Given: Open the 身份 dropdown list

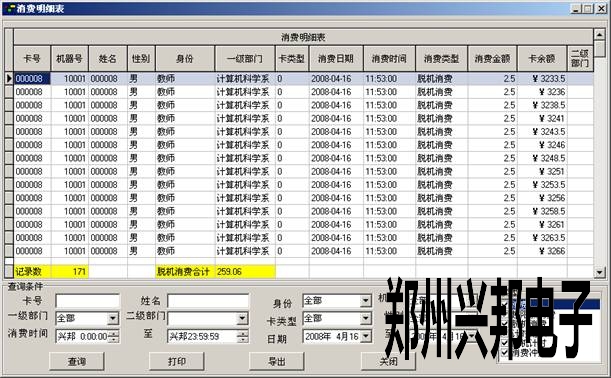Looking at the screenshot, I should pyautogui.click(x=365, y=301).
